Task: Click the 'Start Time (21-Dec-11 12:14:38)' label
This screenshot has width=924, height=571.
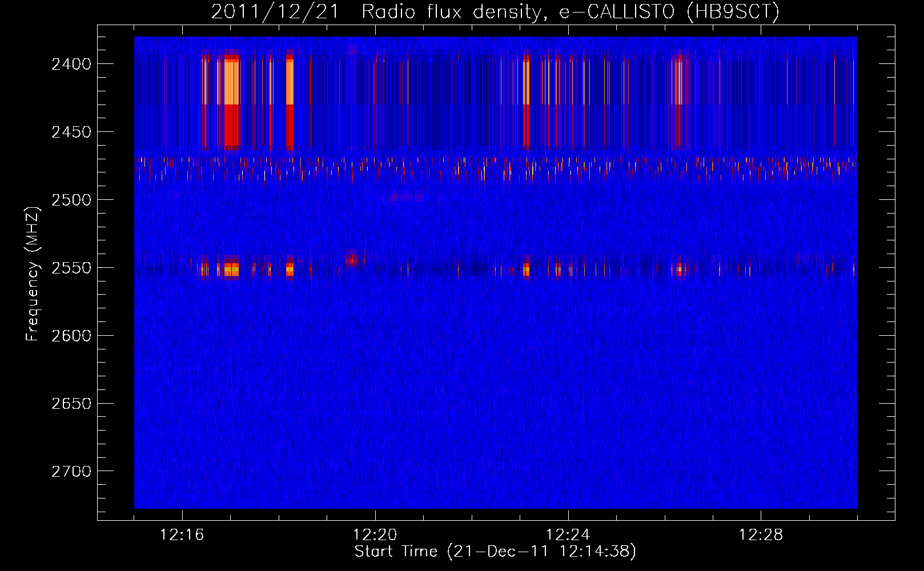Action: point(495,552)
